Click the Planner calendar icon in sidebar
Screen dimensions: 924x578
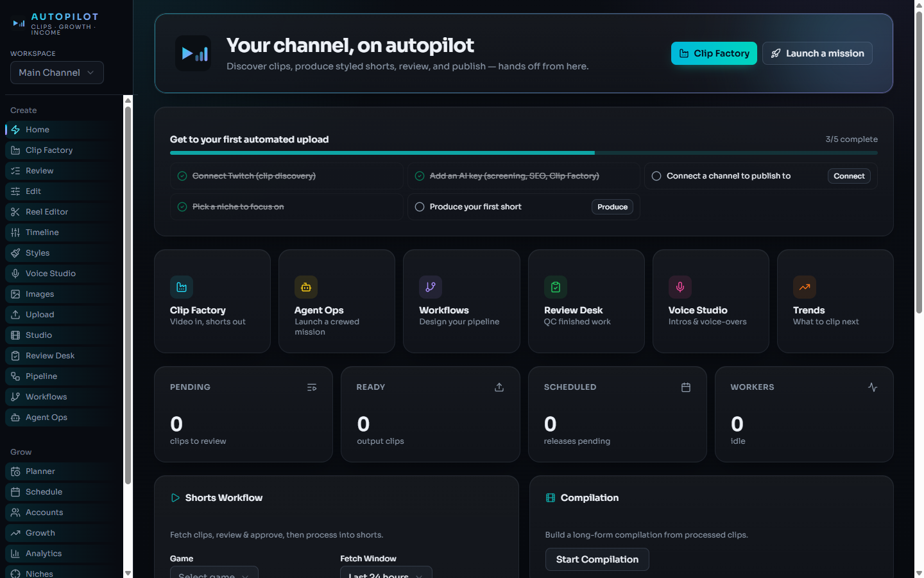click(x=15, y=471)
